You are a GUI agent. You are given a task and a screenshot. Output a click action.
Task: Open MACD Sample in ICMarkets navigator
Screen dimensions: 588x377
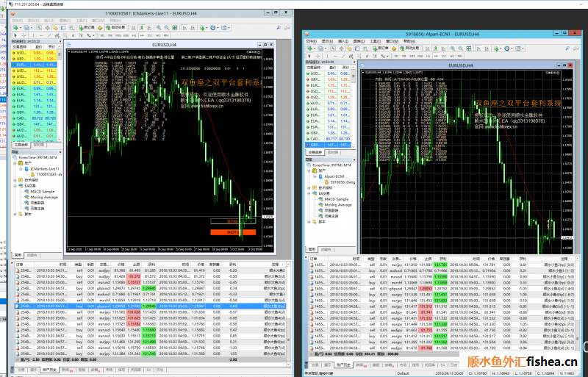43,192
